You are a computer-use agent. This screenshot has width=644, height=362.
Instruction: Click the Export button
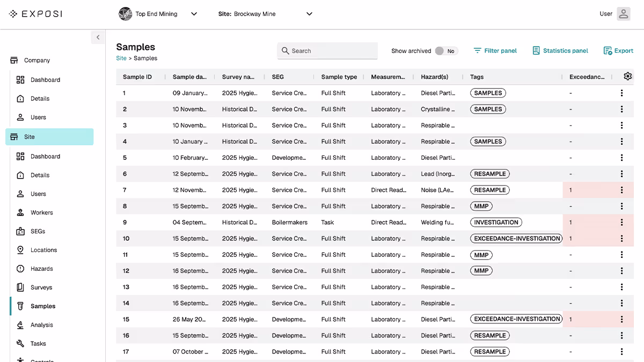click(x=618, y=50)
